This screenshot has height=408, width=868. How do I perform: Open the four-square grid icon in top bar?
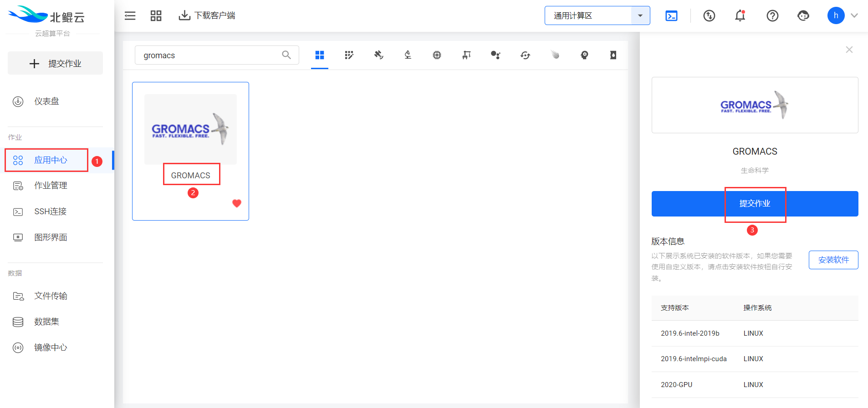[156, 16]
